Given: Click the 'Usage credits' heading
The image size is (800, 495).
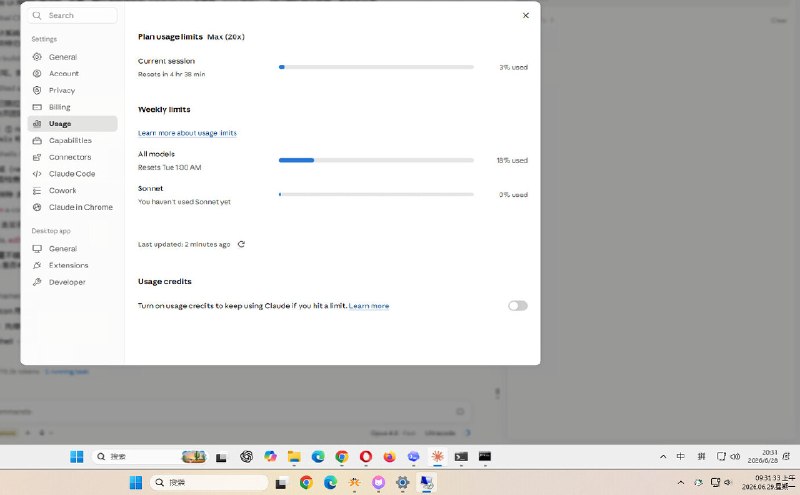Looking at the screenshot, I should point(164,282).
